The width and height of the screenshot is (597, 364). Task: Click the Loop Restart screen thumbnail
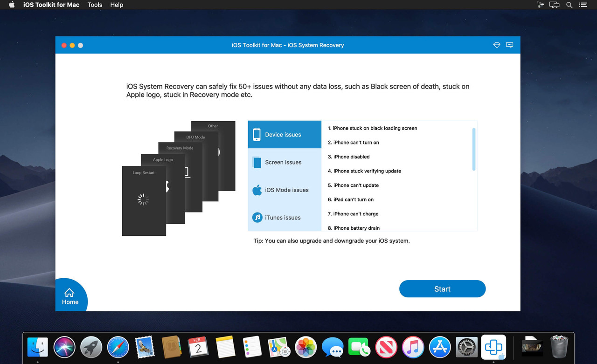tap(144, 200)
